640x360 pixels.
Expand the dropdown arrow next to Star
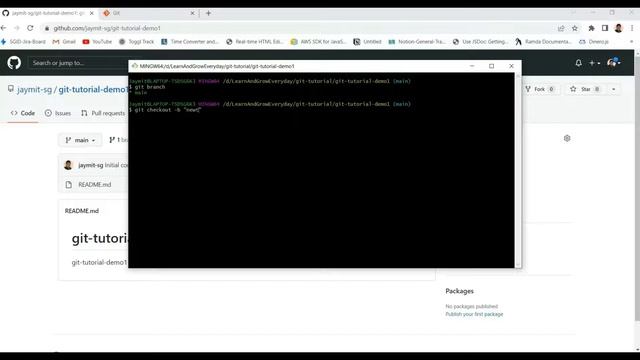tap(613, 89)
